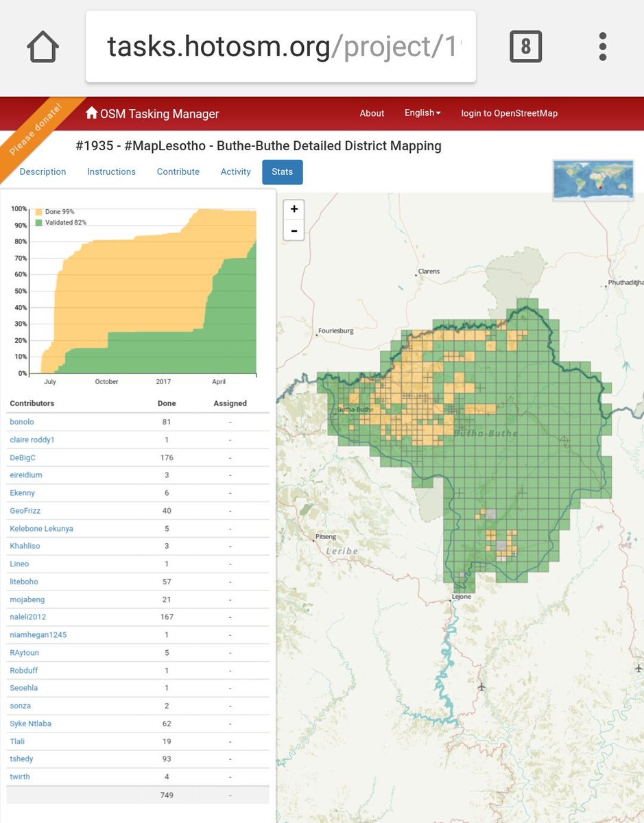Click the Leribe district label on map
Viewport: 644px width, 823px height.
click(x=342, y=551)
